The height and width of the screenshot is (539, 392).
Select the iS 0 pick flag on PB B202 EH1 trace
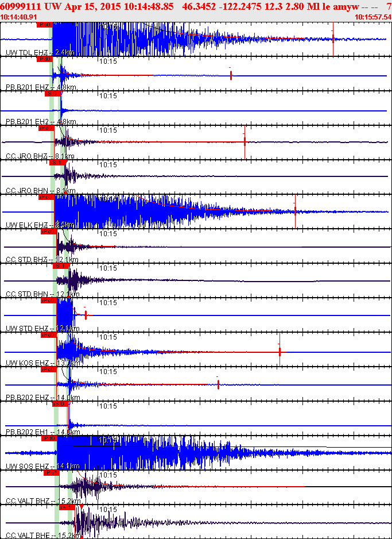click(x=60, y=404)
